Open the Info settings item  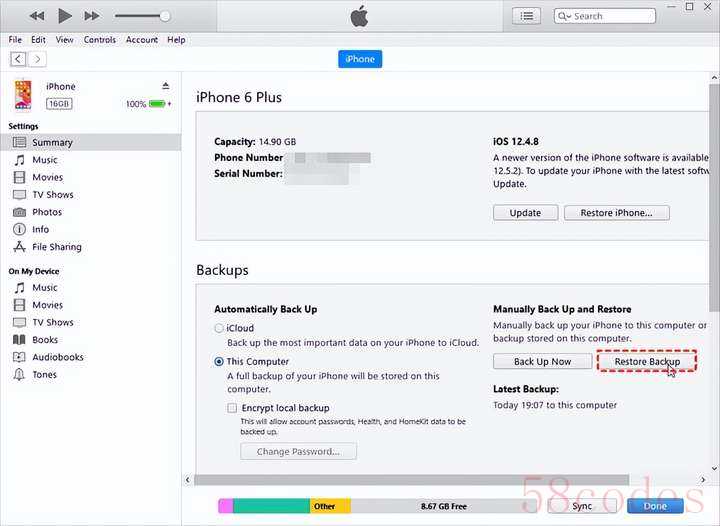coord(40,229)
